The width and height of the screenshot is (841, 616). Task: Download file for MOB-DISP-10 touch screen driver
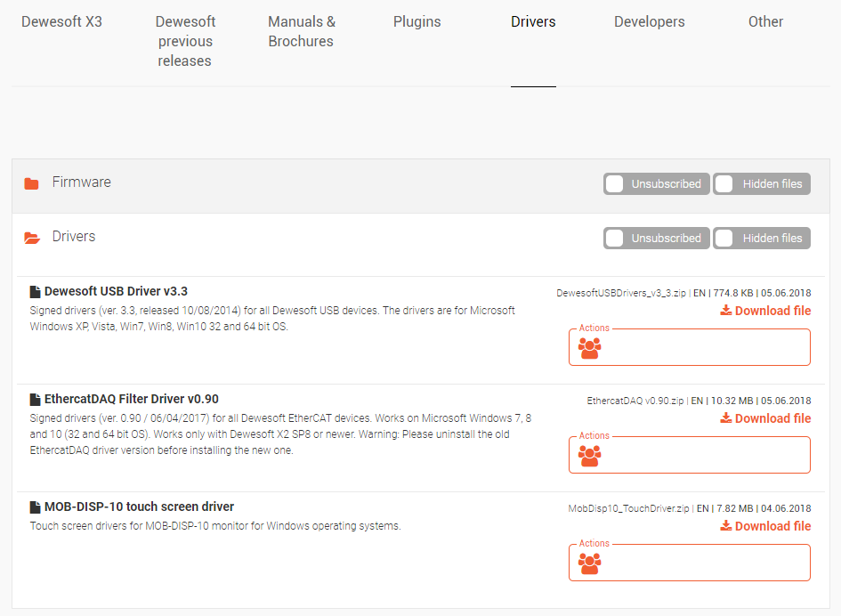(x=765, y=526)
